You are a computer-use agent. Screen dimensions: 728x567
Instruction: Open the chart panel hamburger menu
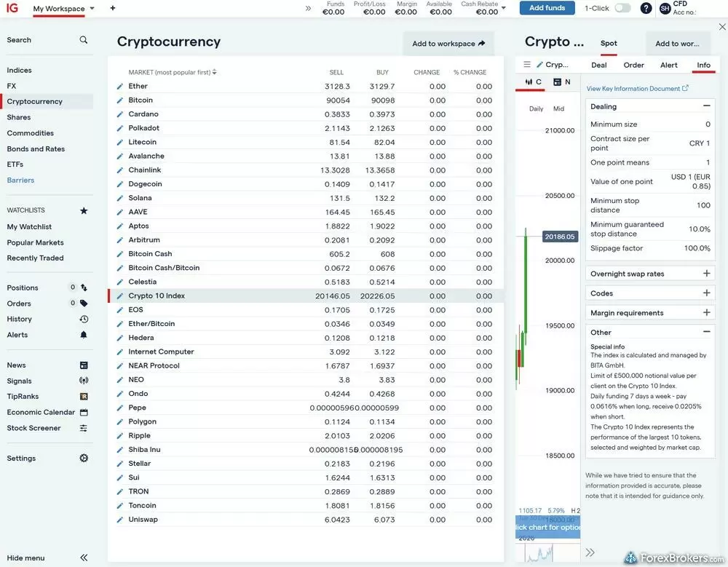point(527,65)
